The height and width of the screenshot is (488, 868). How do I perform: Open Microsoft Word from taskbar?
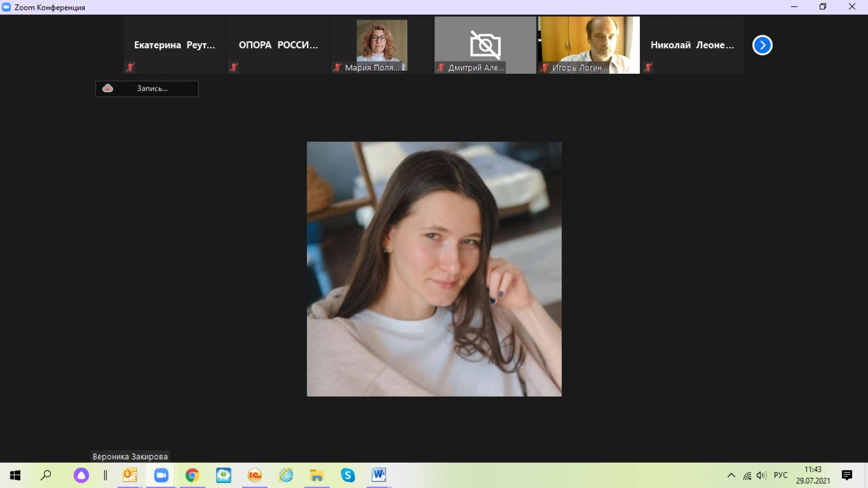point(379,475)
